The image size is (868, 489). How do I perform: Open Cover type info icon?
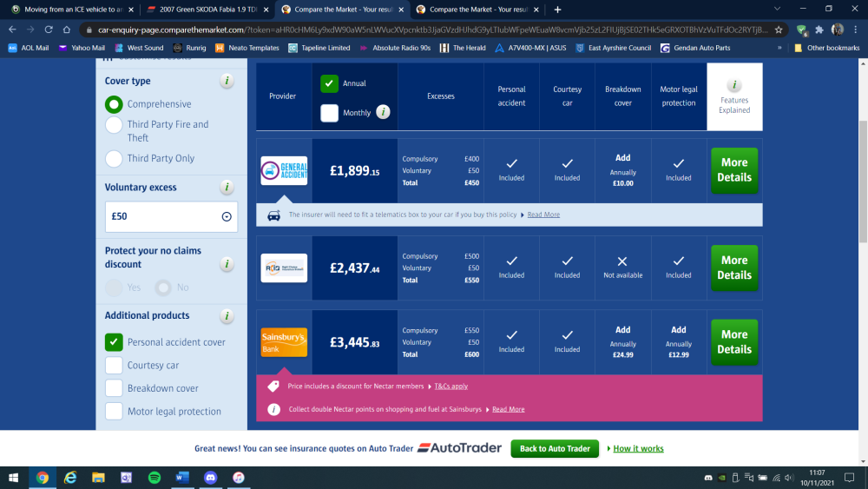227,81
